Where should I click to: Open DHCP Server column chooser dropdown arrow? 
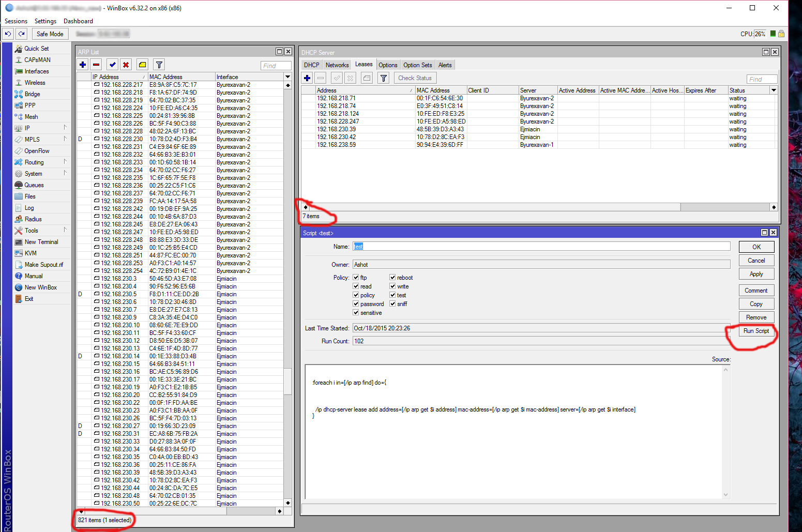coord(774,90)
